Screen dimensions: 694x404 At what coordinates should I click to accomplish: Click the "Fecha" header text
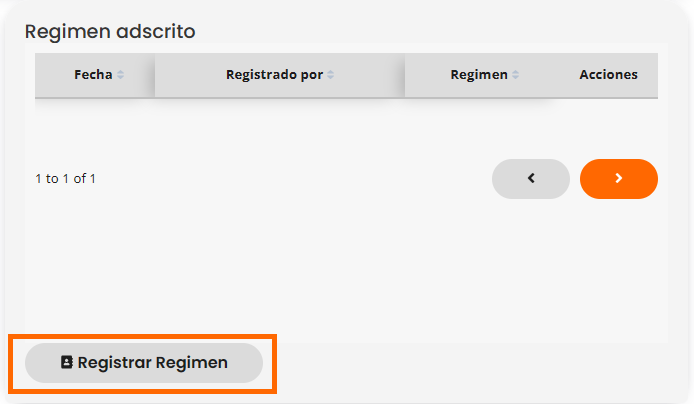(93, 75)
